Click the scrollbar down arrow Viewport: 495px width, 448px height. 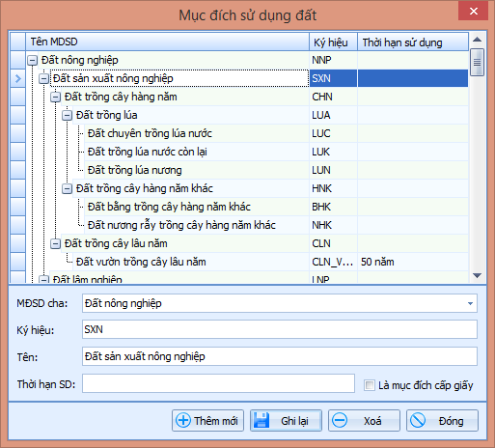(x=477, y=275)
